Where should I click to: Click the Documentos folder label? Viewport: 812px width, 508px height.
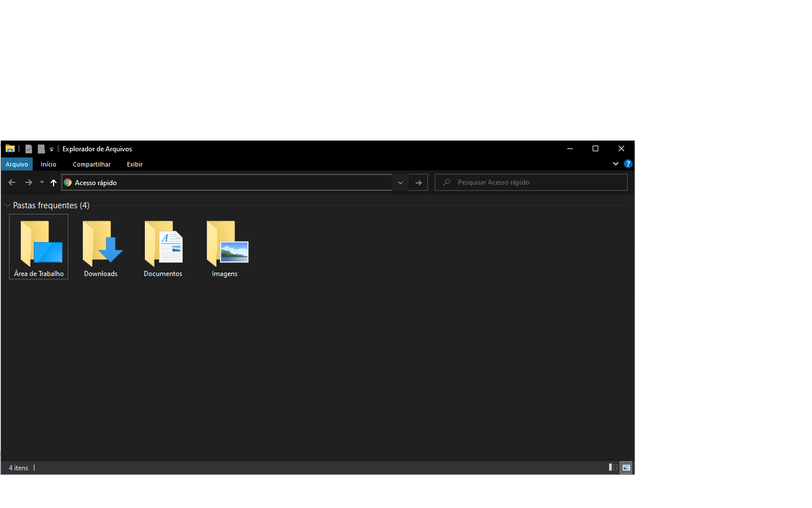click(x=163, y=274)
